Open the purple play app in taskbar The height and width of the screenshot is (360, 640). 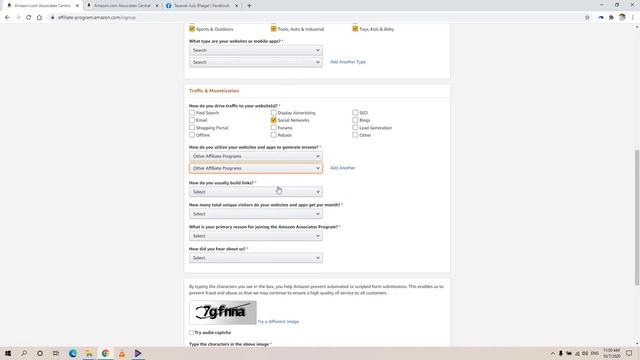[138, 353]
